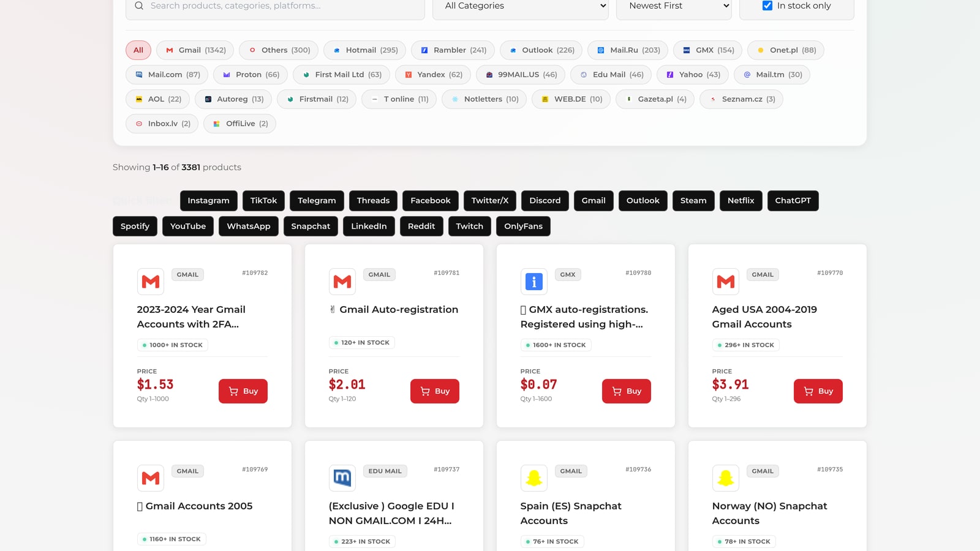
Task: Click the search magnifier icon
Action: pyautogui.click(x=139, y=6)
